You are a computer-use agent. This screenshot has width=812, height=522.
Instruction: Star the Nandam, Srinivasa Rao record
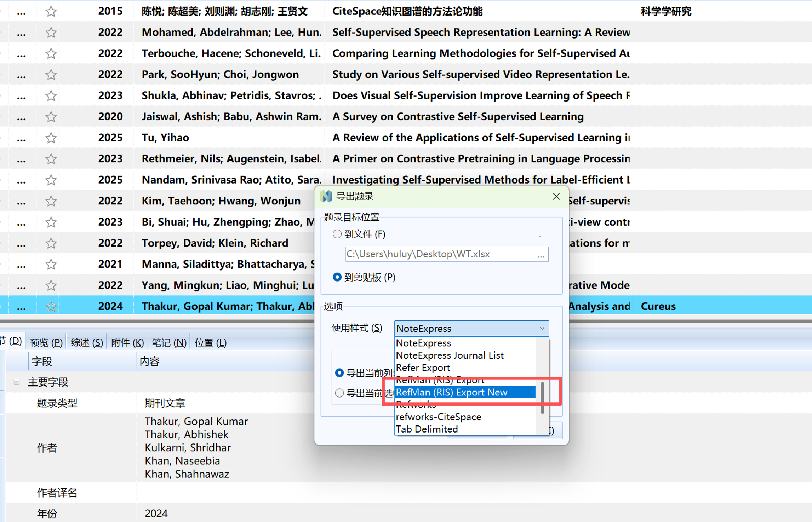51,180
